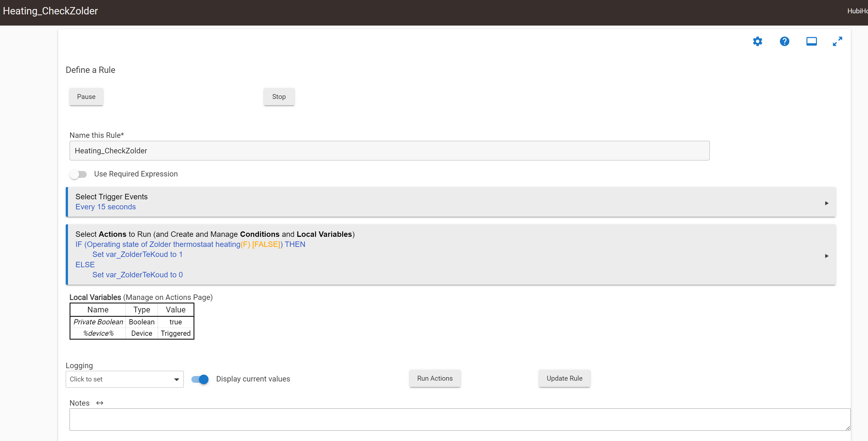868x441 pixels.
Task: Expand the Select Actions to Run arrow
Action: (827, 256)
